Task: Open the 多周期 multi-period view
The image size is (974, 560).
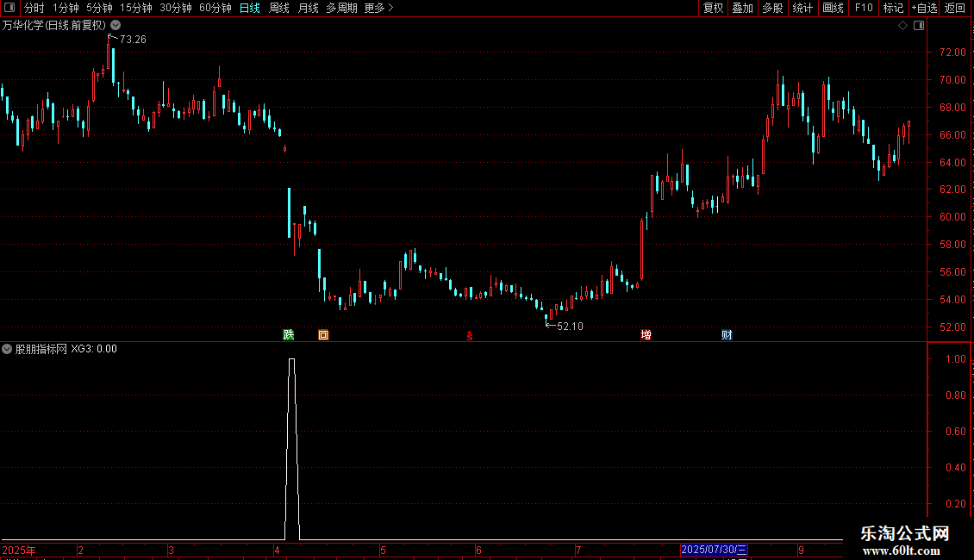Action: 341,8
